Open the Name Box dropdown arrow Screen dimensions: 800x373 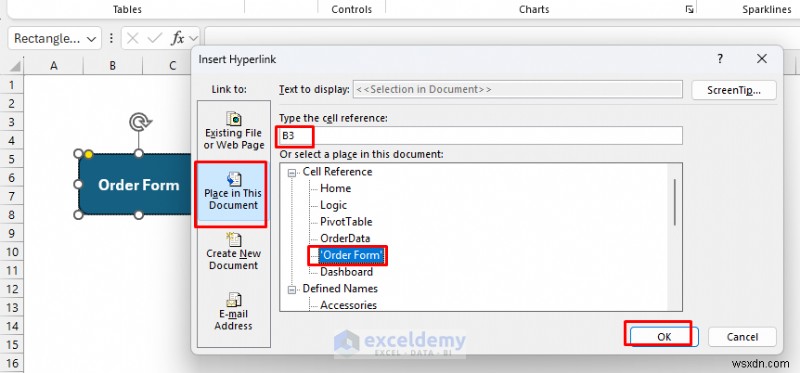pos(91,39)
